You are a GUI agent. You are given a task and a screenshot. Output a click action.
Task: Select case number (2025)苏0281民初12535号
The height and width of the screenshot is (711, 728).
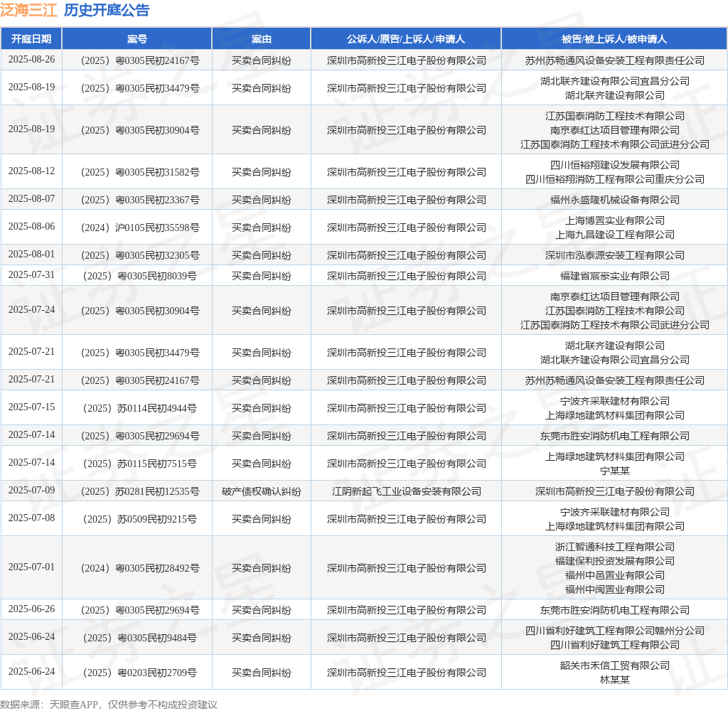tap(140, 491)
